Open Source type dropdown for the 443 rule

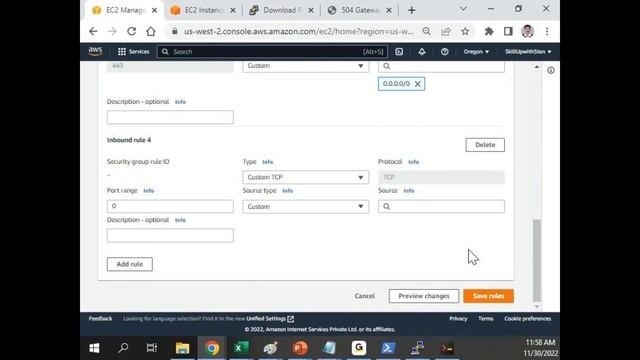pos(305,66)
